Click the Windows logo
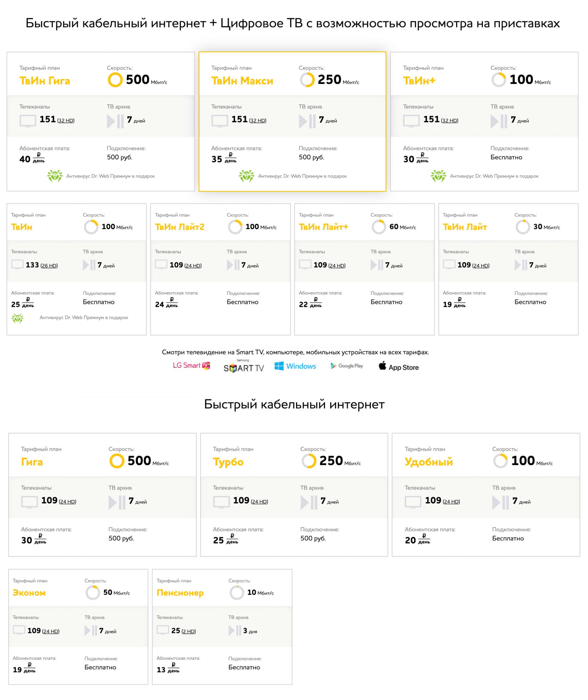 (x=295, y=366)
